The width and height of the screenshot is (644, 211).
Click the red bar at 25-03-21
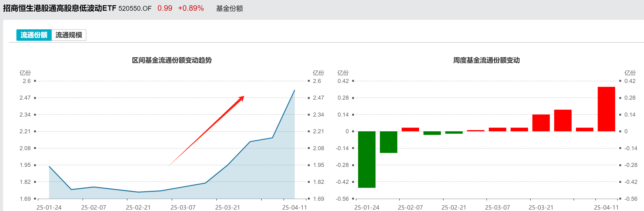[541, 123]
